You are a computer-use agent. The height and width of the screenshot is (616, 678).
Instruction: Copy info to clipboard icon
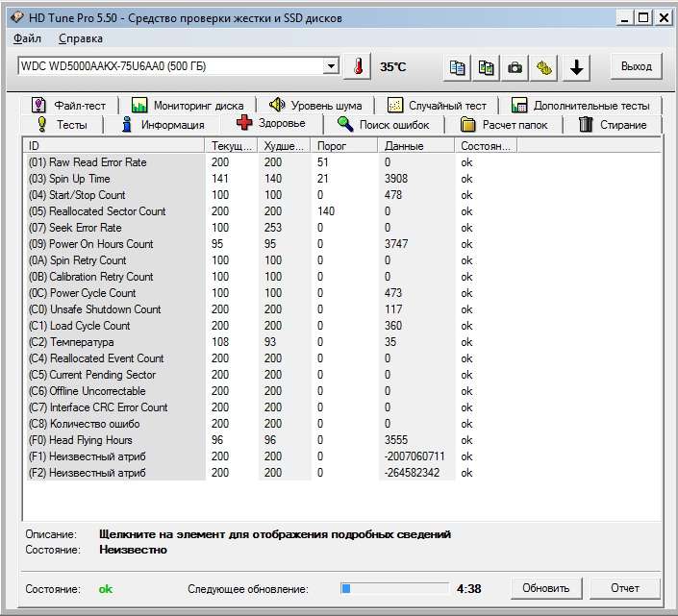[458, 67]
